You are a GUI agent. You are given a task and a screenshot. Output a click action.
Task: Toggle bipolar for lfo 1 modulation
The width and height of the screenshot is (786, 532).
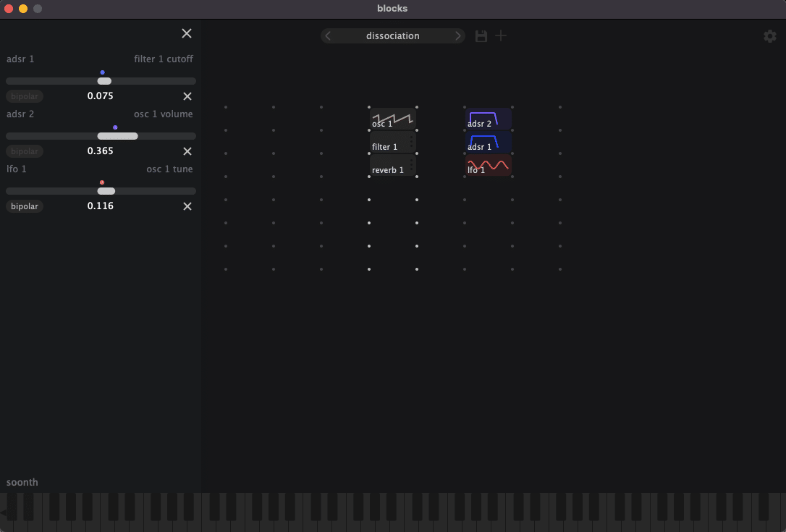25,206
